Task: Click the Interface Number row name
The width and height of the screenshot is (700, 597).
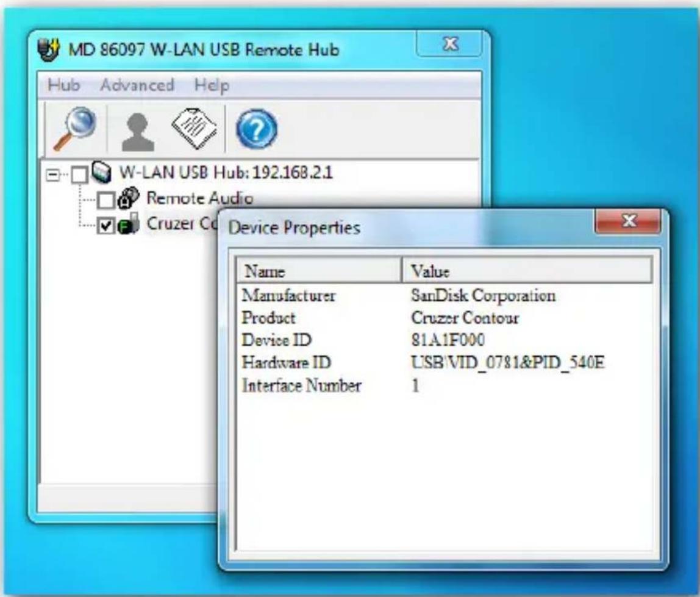Action: point(301,385)
